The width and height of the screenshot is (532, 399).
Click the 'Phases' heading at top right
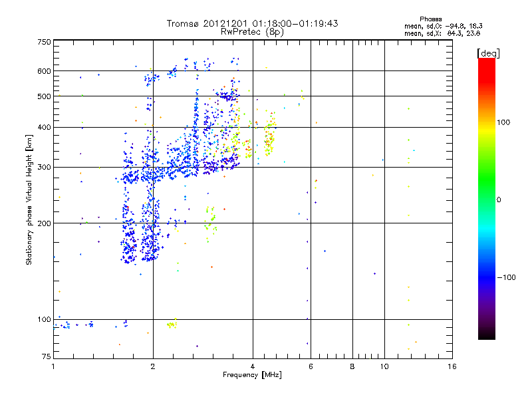click(x=430, y=19)
